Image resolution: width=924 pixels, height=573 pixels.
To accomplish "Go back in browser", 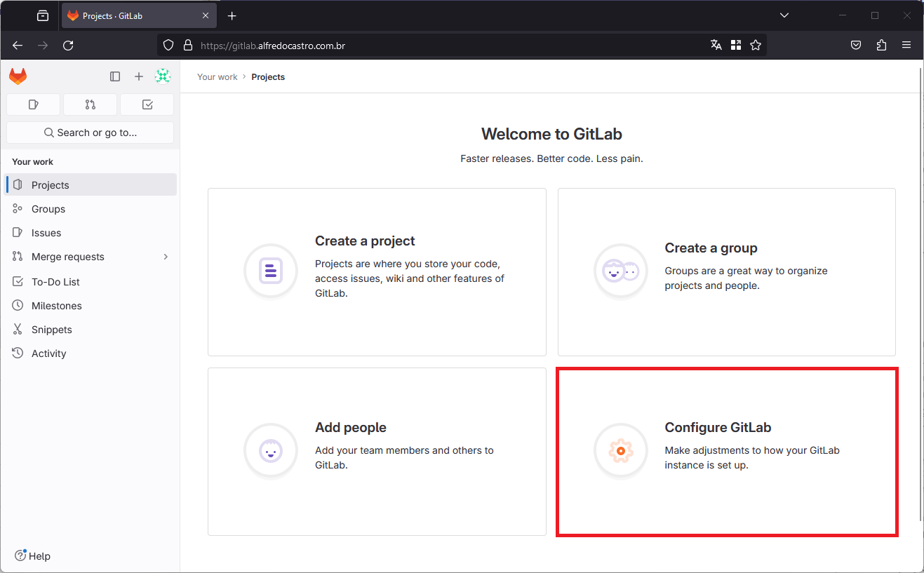I will tap(18, 46).
